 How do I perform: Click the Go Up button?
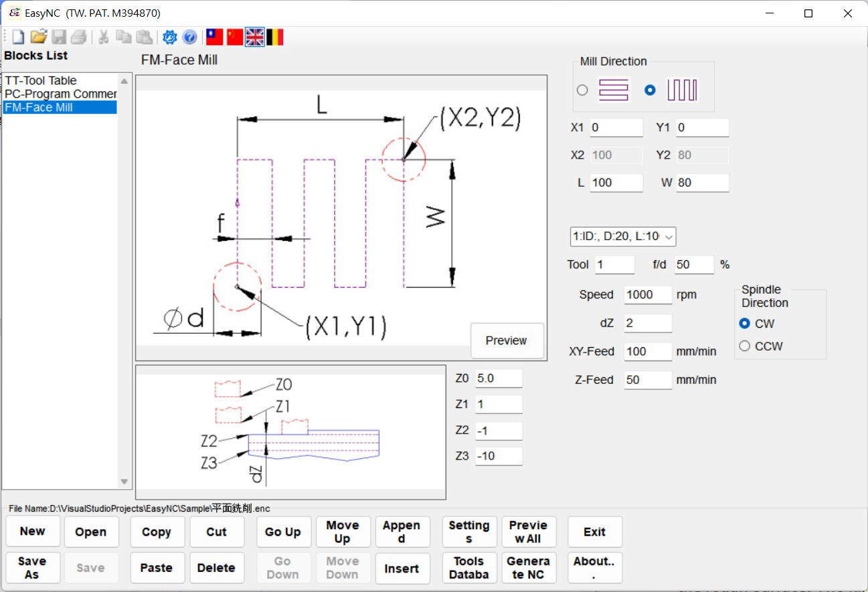click(283, 532)
